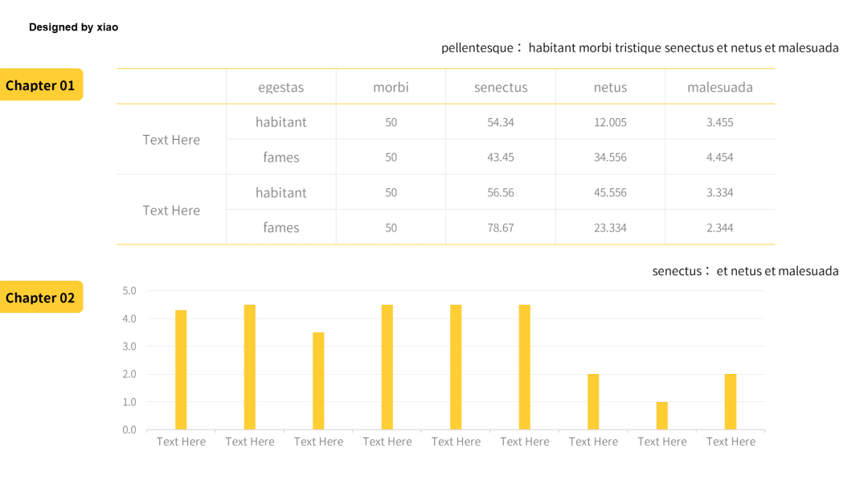Select the first Text Here row header

(x=171, y=140)
